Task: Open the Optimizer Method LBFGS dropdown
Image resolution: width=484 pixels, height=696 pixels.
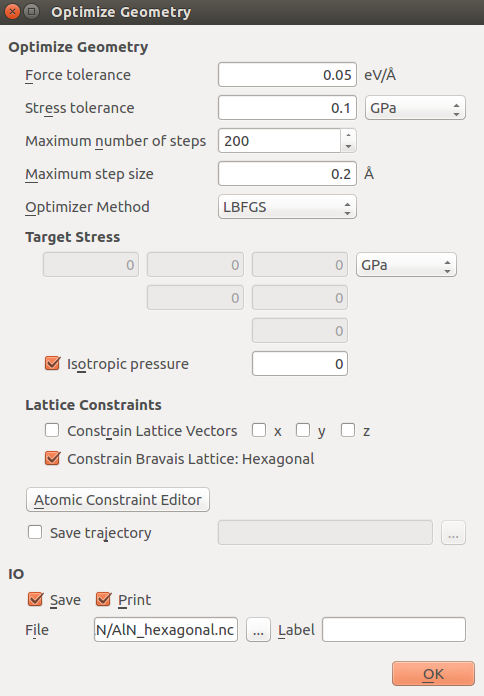Action: (x=287, y=207)
